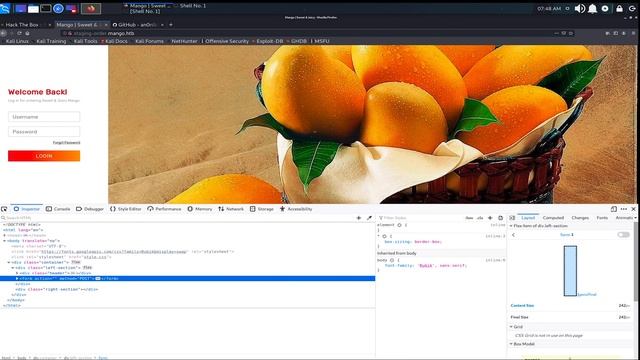Click the lock screen padlock icon
The height and width of the screenshot is (360, 640).
tap(619, 9)
